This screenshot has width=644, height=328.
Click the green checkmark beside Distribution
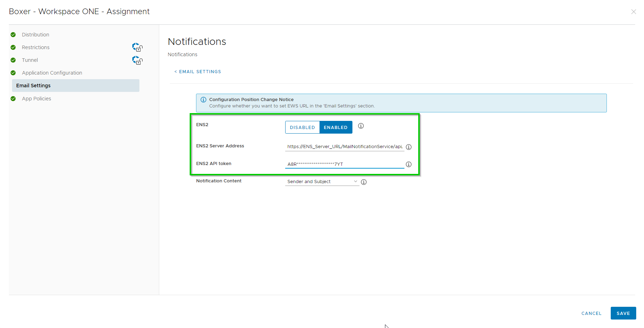[x=13, y=34]
